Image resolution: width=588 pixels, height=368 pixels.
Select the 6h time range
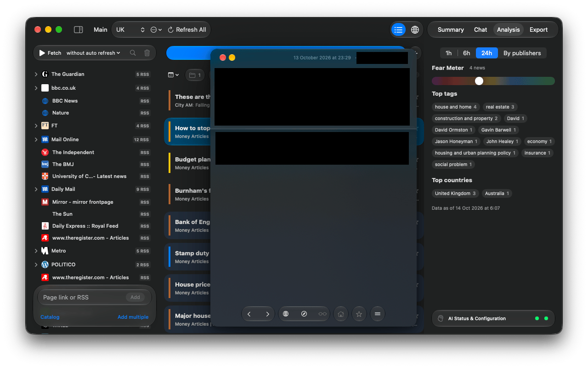pyautogui.click(x=466, y=53)
